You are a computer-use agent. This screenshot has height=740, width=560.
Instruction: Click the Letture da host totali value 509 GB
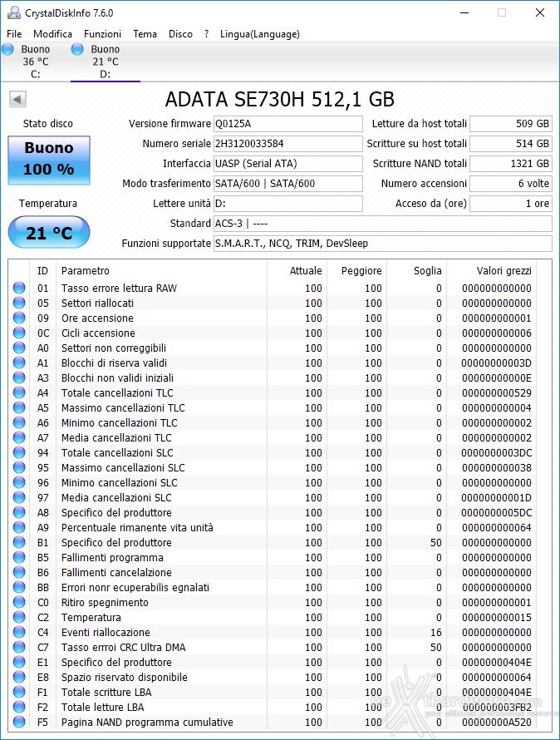pyautogui.click(x=510, y=124)
